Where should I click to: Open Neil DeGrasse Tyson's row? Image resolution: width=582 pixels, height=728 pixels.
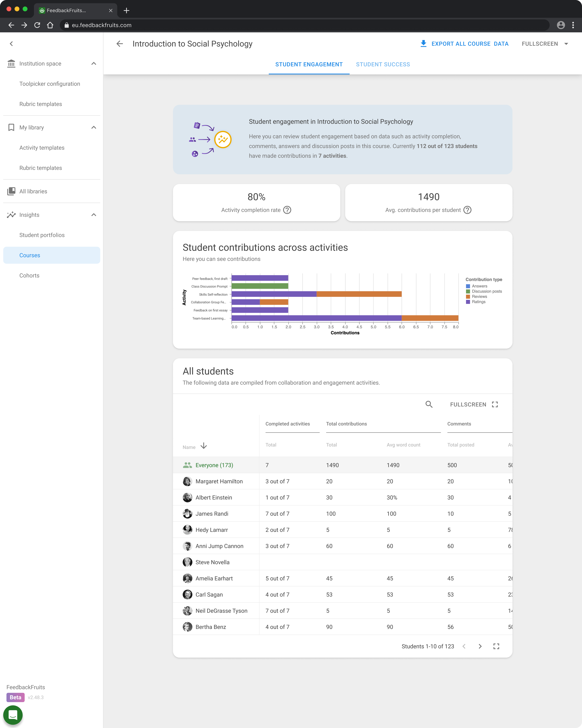pyautogui.click(x=342, y=611)
